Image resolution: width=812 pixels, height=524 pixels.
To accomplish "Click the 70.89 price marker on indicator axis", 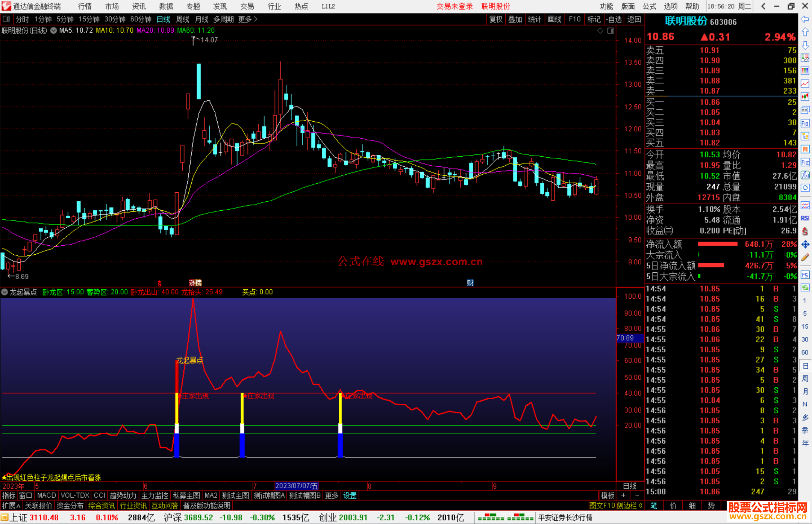I will pos(630,338).
